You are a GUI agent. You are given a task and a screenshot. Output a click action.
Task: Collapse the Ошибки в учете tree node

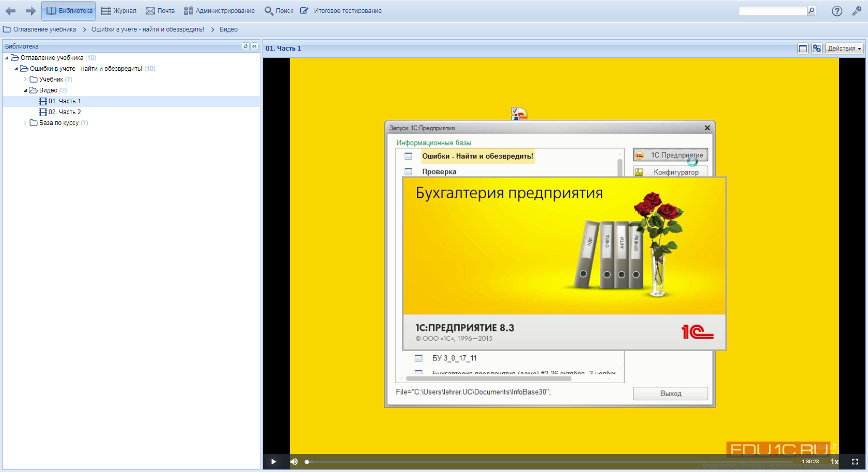(16, 69)
